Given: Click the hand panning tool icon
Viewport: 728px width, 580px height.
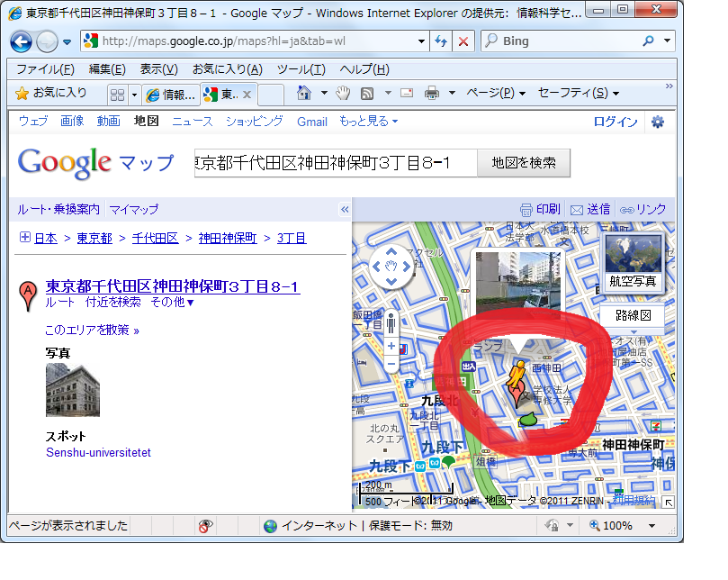Looking at the screenshot, I should point(343,94).
